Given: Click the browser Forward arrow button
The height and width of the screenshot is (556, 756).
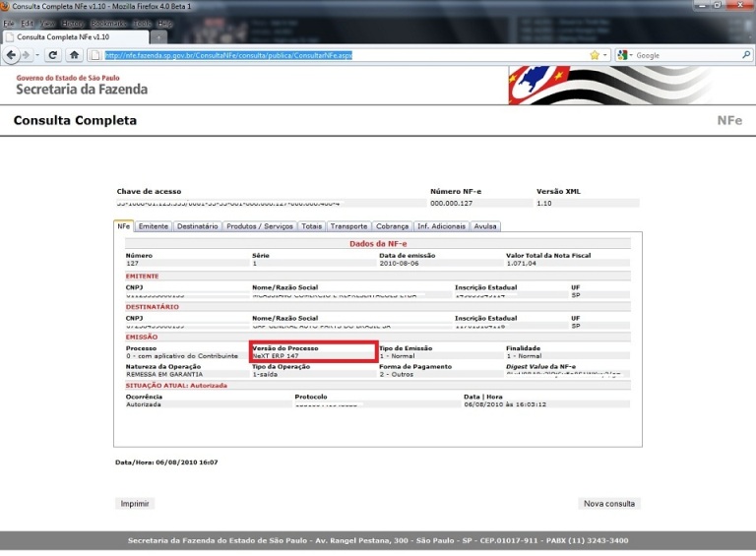Looking at the screenshot, I should click(27, 55).
